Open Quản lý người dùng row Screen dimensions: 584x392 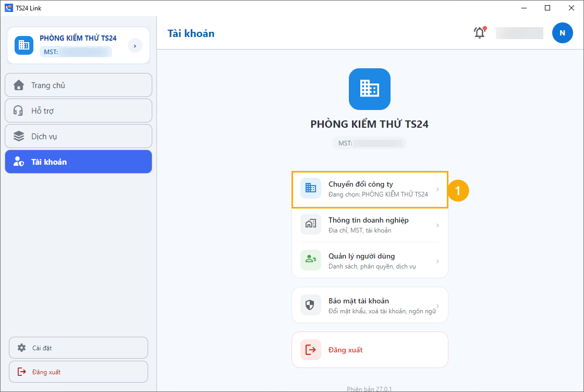(x=370, y=261)
